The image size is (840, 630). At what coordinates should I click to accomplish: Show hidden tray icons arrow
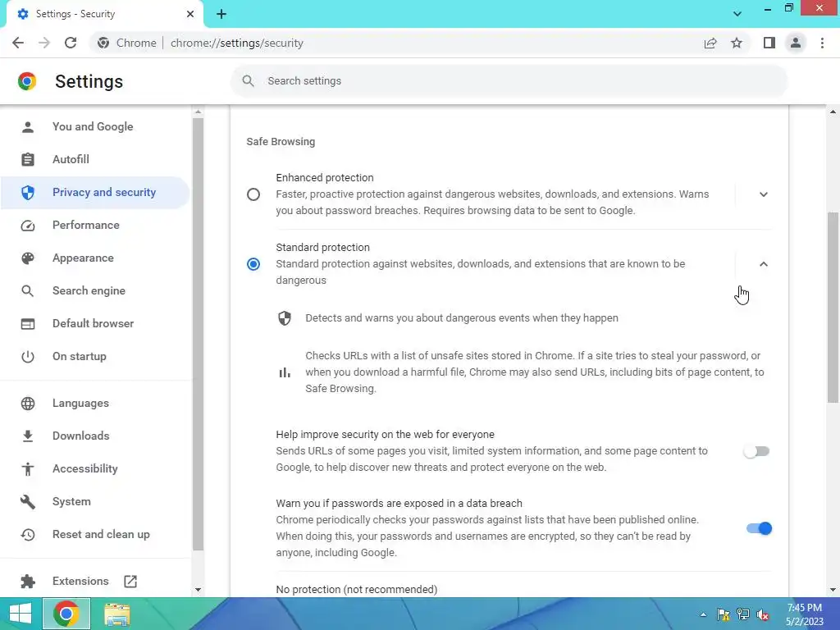coord(703,614)
